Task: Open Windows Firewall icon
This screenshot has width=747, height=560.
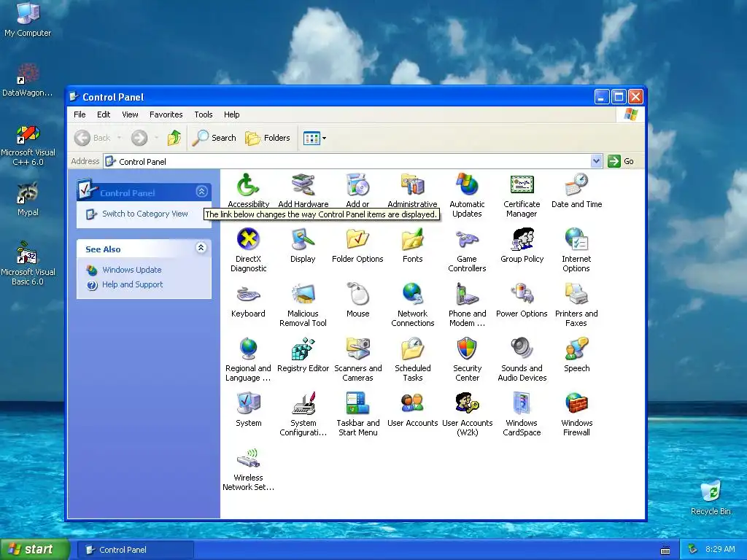Action: click(576, 403)
